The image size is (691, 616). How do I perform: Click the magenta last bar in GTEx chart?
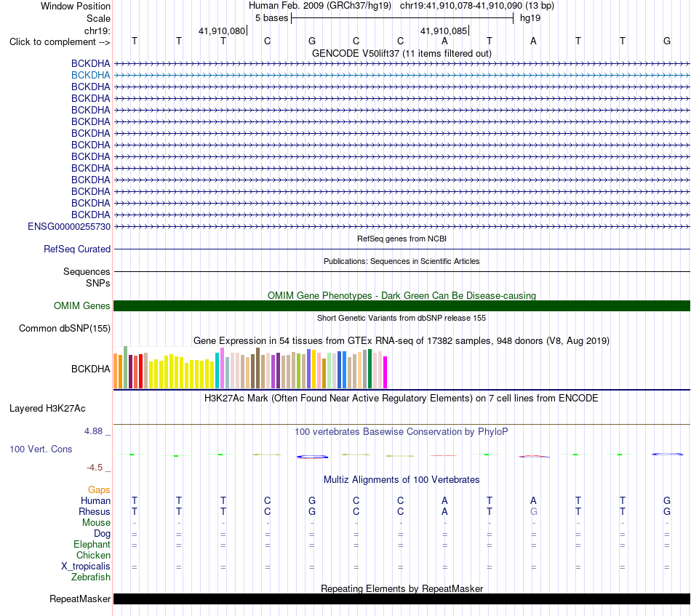(x=386, y=372)
